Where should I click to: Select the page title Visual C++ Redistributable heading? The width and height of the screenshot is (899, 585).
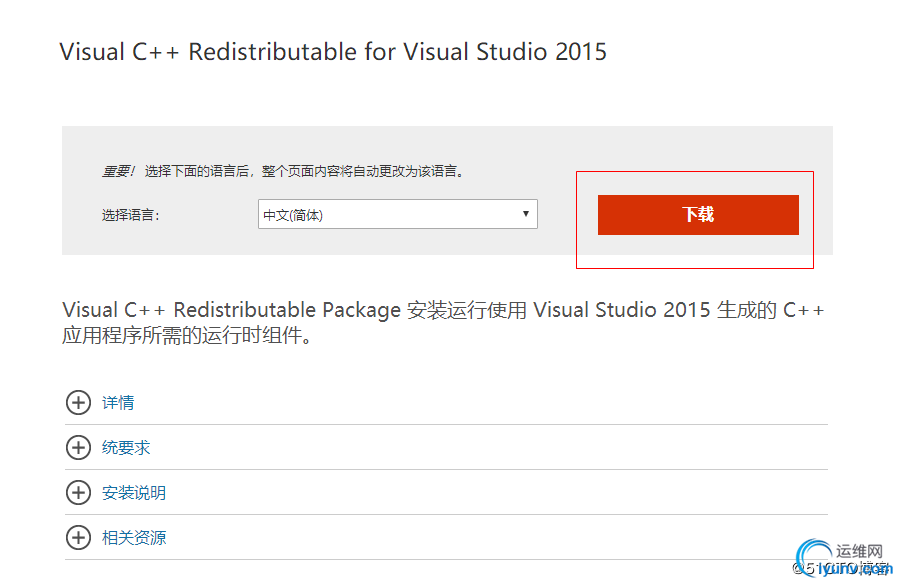[333, 52]
